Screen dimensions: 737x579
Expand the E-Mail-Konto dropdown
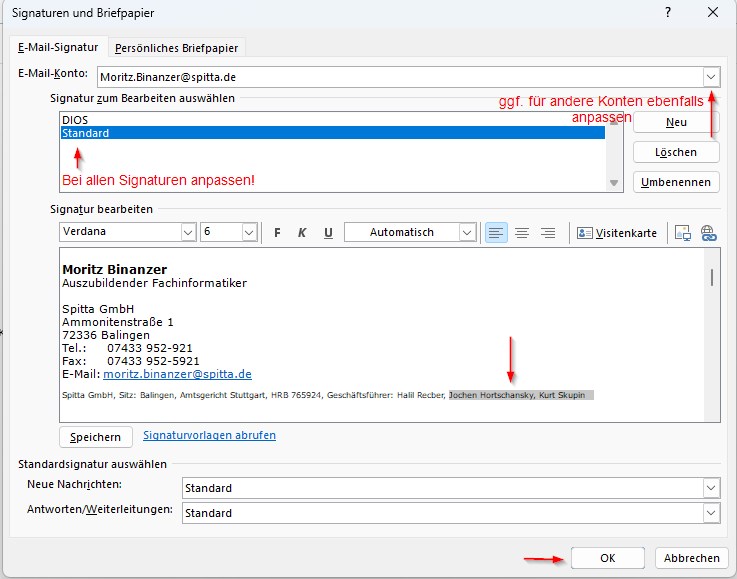[710, 76]
